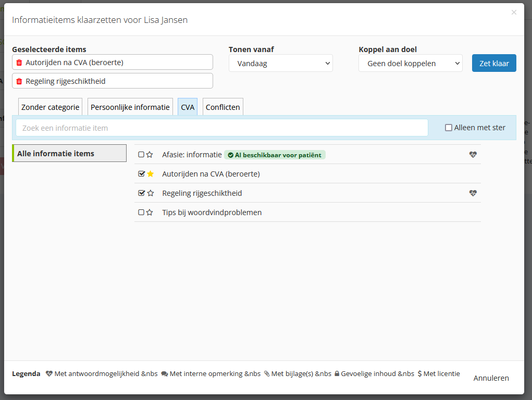
Task: Click heart icon on 'Afasie: informatie' row
Action: pos(473,155)
